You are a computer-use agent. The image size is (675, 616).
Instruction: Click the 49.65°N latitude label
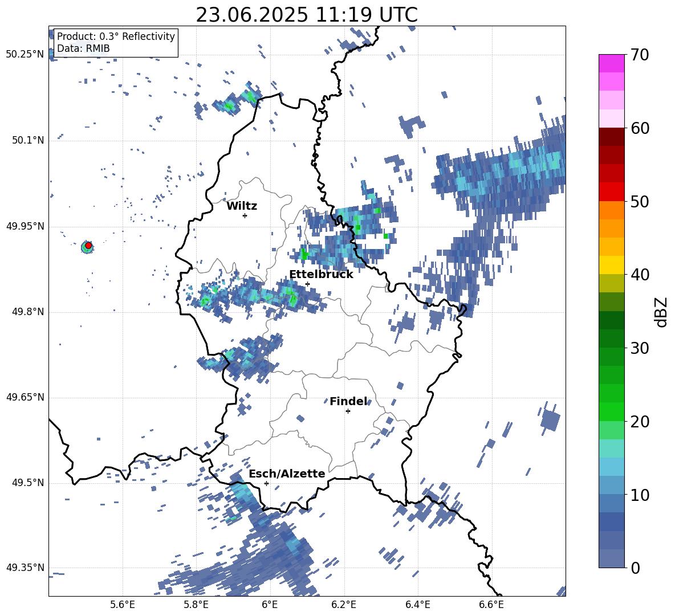pyautogui.click(x=25, y=397)
